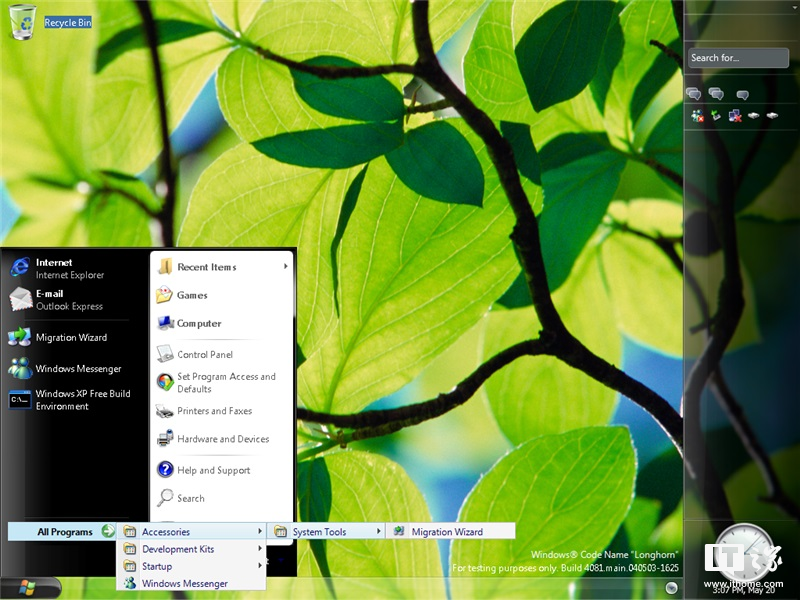
Task: Click the Windows Start button
Action: point(30,588)
